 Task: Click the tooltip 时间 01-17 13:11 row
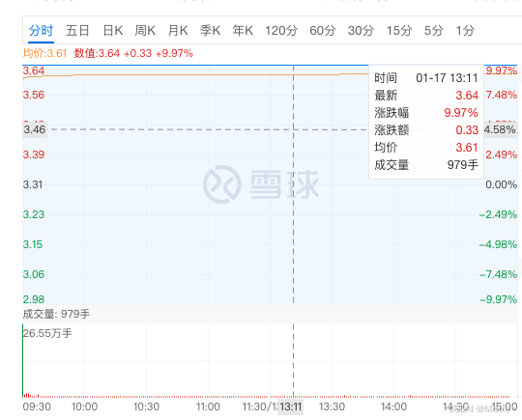pos(426,78)
